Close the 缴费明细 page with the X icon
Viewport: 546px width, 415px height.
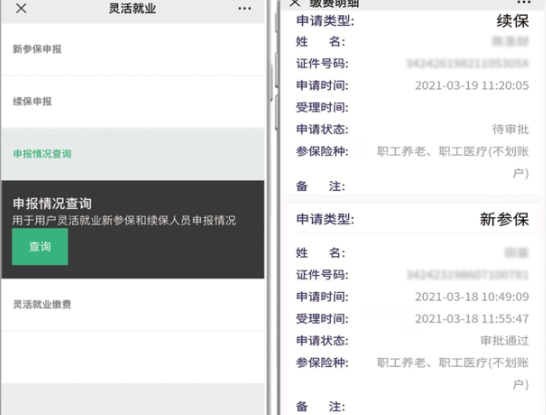pos(295,3)
